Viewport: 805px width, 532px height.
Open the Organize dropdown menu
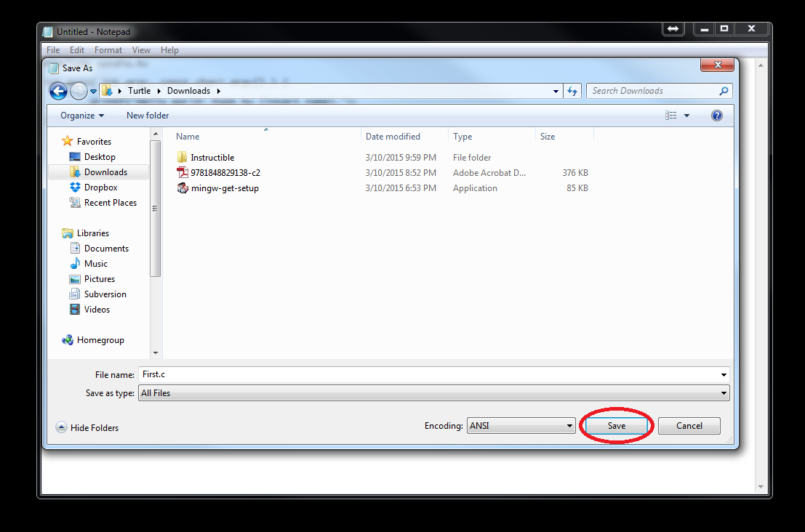(x=82, y=116)
